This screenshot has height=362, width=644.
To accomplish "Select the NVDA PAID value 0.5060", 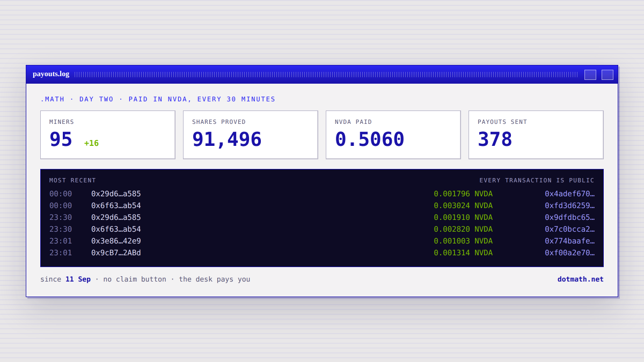I will point(370,139).
